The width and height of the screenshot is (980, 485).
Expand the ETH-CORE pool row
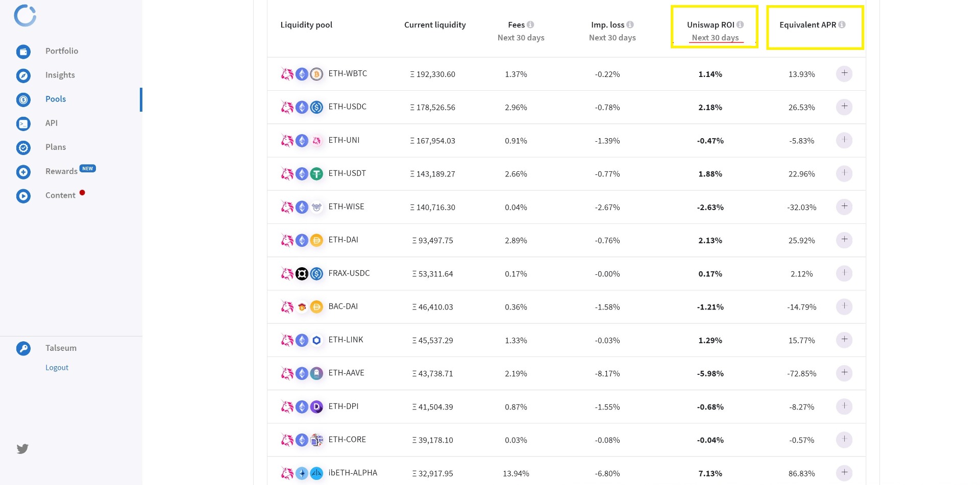[844, 440]
